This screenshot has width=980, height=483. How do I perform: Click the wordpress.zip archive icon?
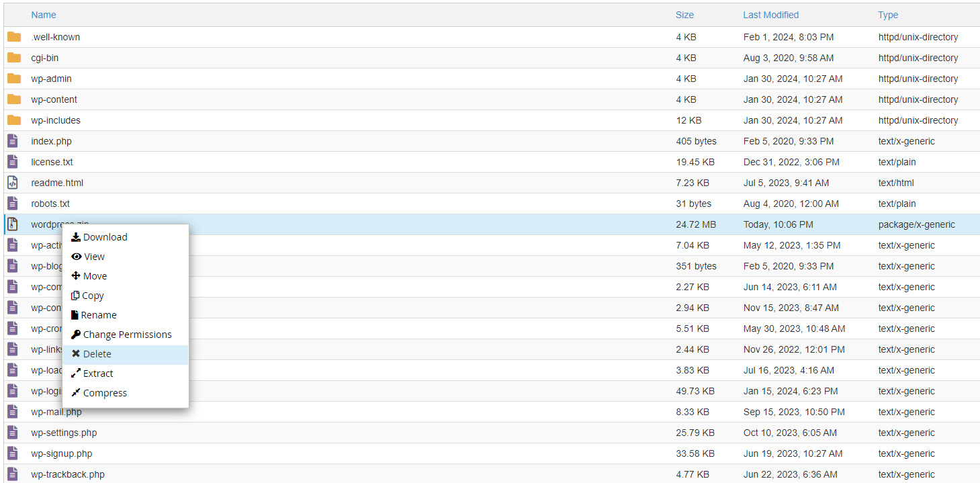tap(12, 224)
